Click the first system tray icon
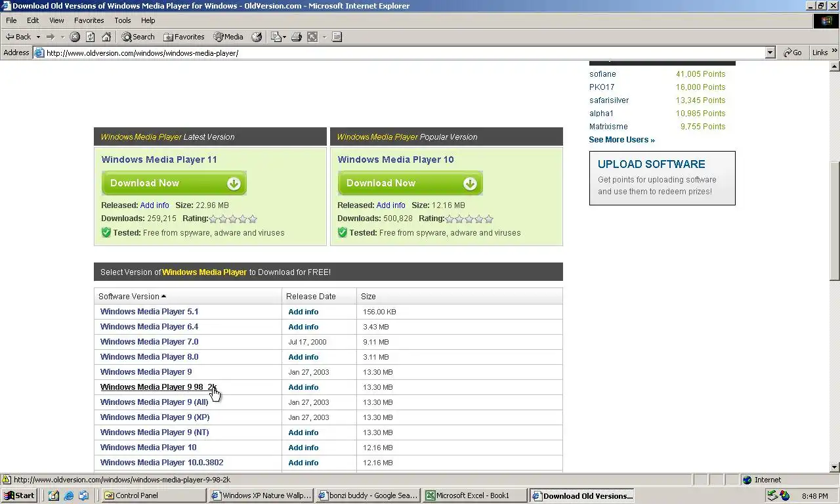 772,495
